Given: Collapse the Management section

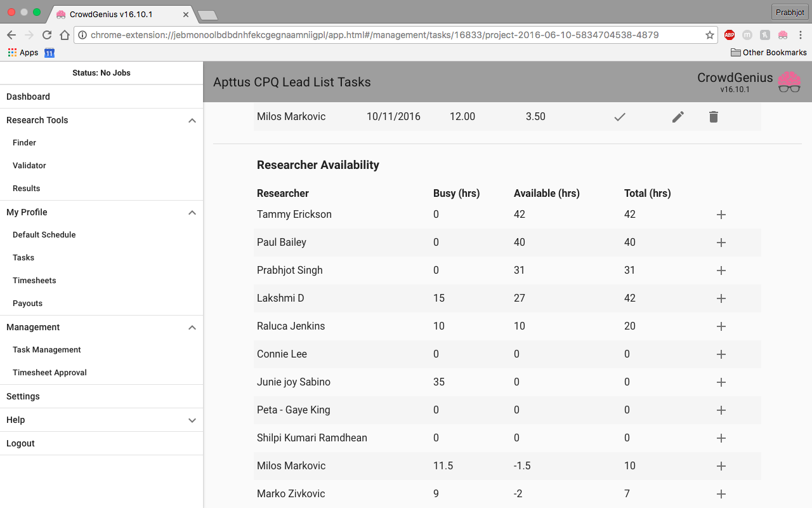Looking at the screenshot, I should [192, 328].
